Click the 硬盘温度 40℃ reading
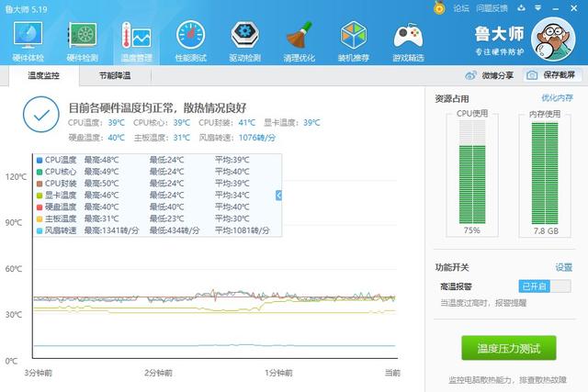588x392 pixels. click(96, 138)
